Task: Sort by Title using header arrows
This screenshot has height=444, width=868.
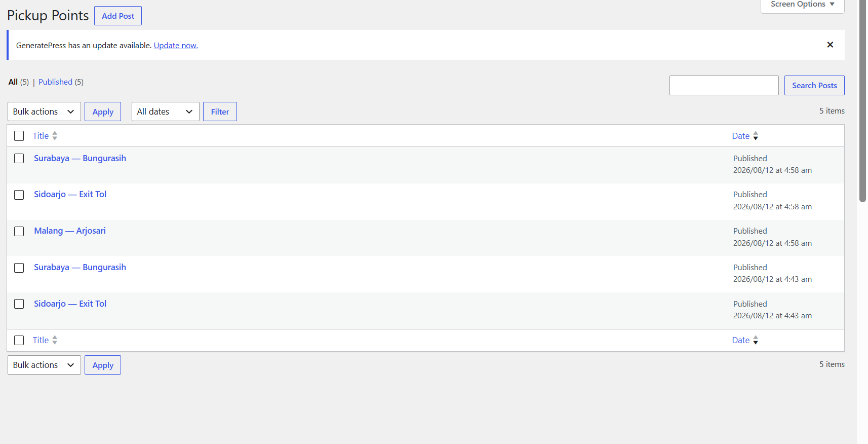Action: (x=55, y=136)
